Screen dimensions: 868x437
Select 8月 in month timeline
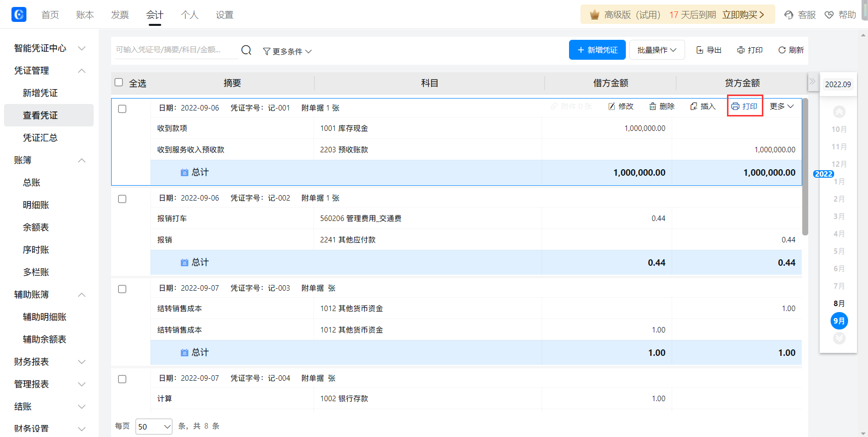[839, 304]
